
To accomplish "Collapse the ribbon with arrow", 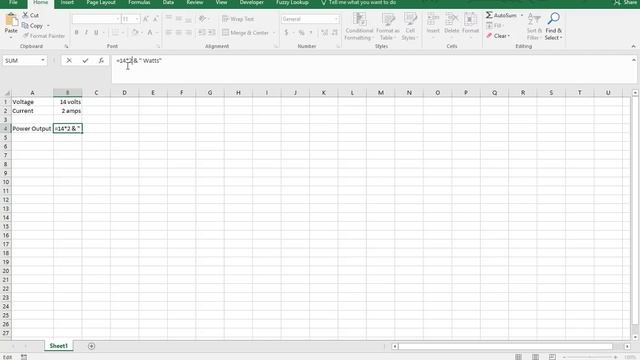I will point(633,47).
